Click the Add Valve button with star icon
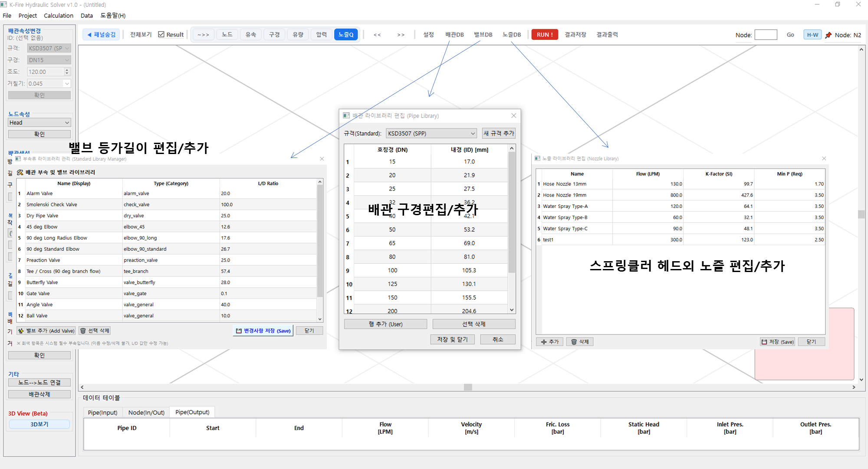Screen dimensions: 868x469 46,331
